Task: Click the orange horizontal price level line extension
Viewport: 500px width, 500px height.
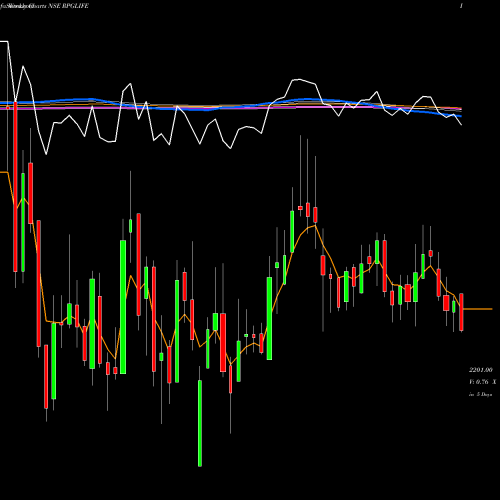Action: pyautogui.click(x=478, y=309)
